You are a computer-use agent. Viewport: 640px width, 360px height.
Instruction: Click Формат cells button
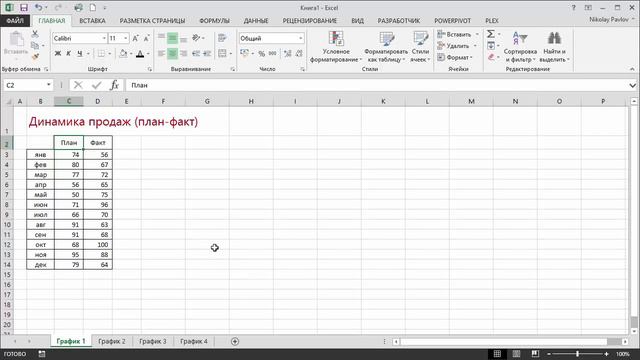pyautogui.click(x=455, y=57)
